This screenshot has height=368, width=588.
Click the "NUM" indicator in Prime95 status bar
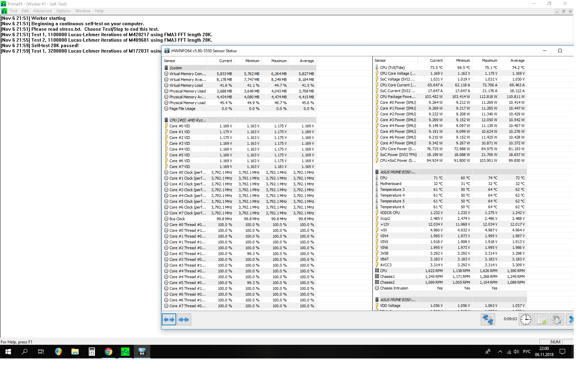(556, 342)
